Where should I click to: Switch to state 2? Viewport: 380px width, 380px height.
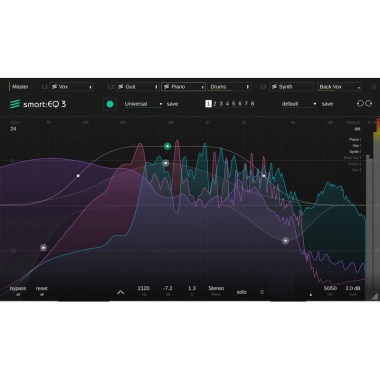(x=215, y=104)
